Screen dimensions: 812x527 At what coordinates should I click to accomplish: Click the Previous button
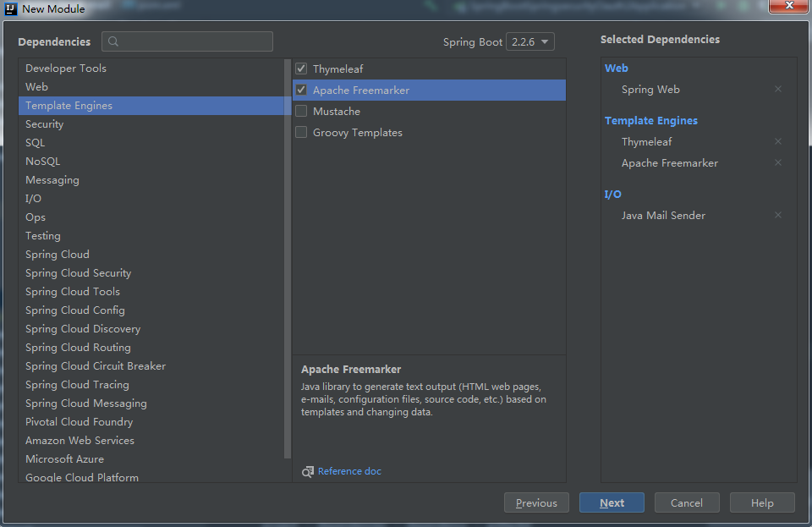536,502
